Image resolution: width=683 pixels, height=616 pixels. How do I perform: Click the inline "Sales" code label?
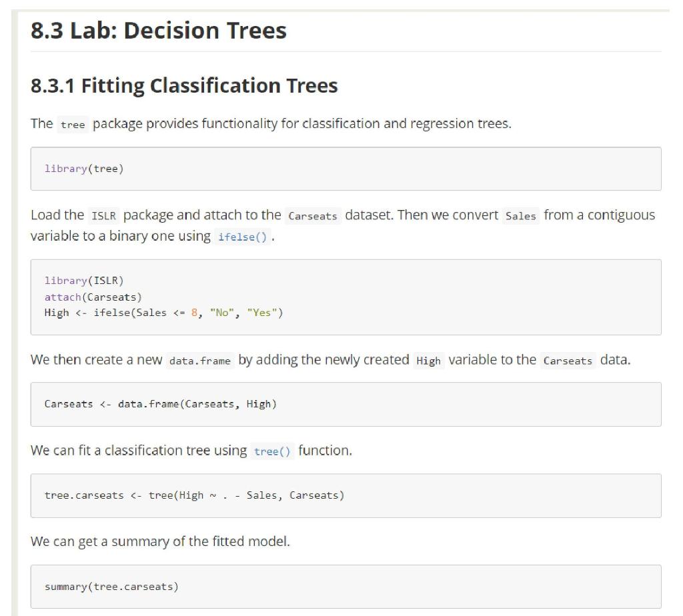coord(521,216)
